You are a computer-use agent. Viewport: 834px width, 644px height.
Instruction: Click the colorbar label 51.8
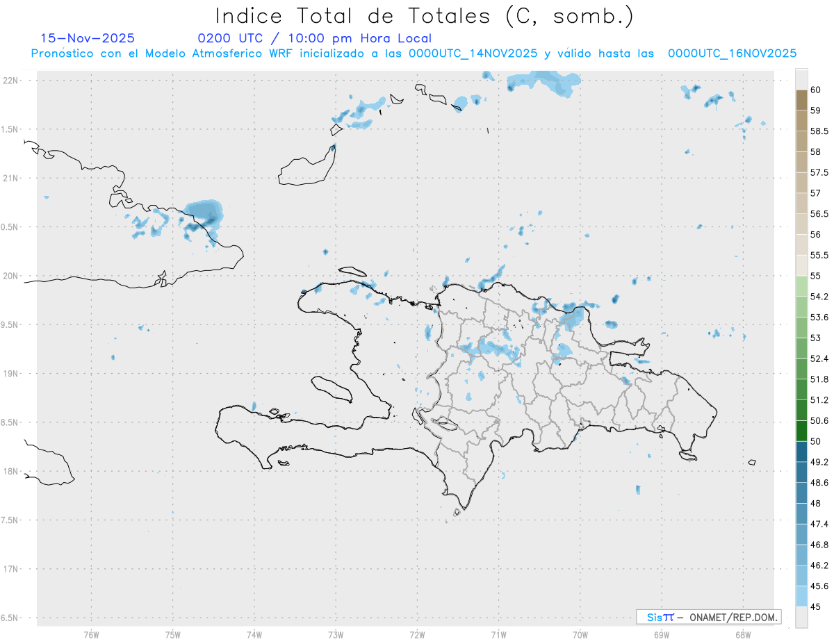(819, 379)
